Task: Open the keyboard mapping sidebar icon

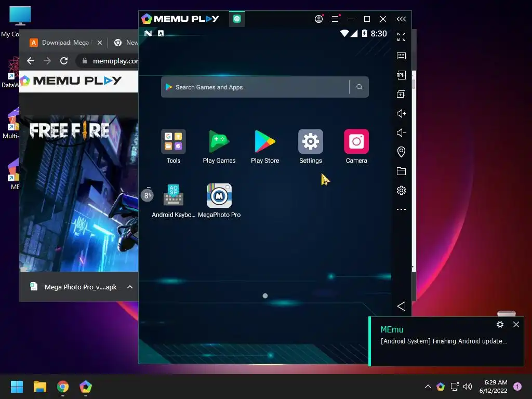Action: pyautogui.click(x=401, y=56)
